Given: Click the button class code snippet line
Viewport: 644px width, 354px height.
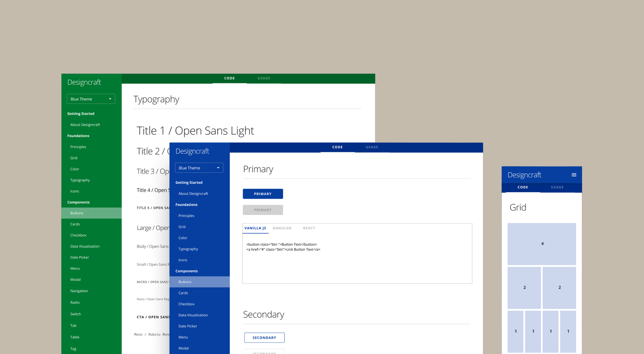Looking at the screenshot, I should click(282, 245).
